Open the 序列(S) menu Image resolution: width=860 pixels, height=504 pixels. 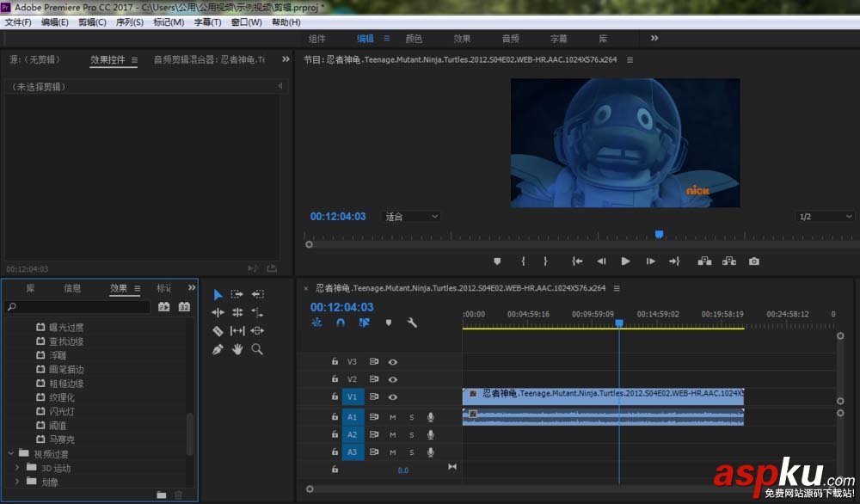click(130, 22)
